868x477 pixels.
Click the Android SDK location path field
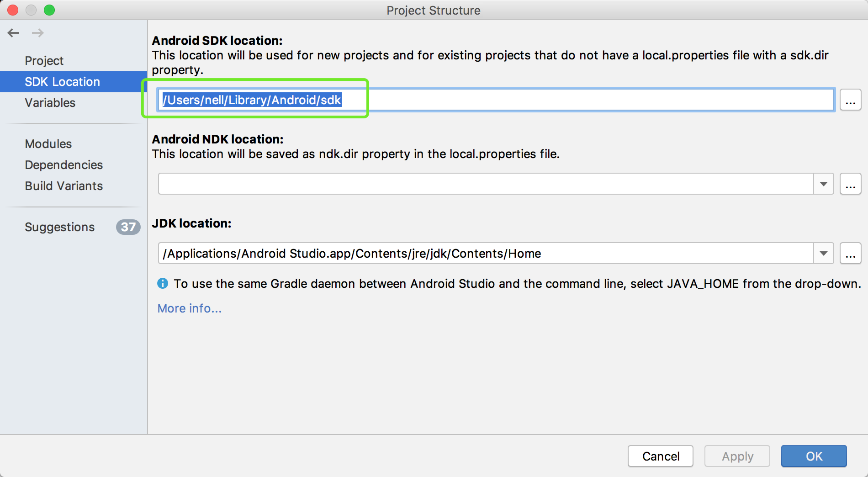click(x=497, y=100)
